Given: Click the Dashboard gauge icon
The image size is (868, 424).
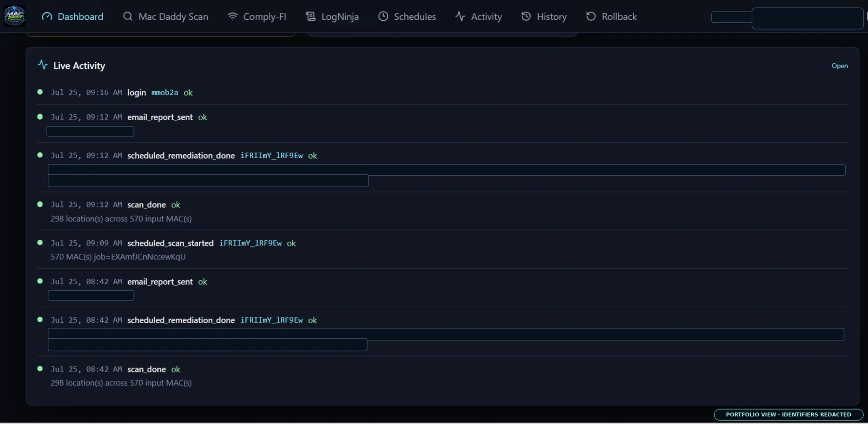Looking at the screenshot, I should (47, 16).
